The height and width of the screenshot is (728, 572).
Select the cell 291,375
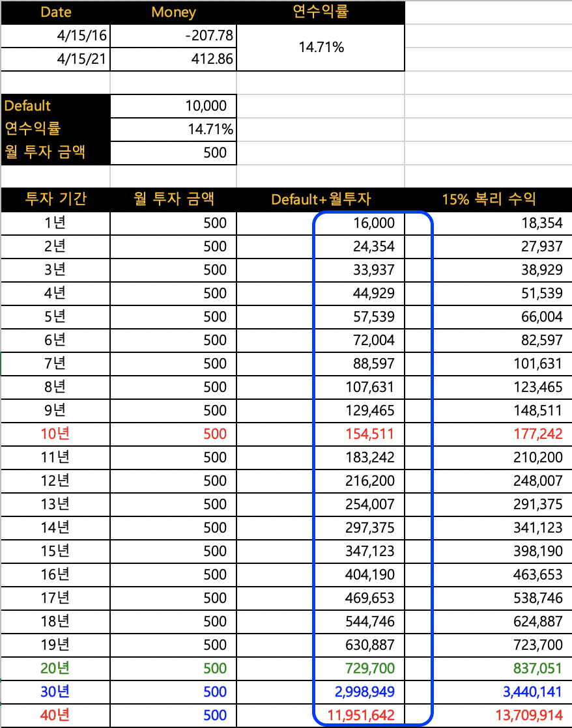point(489,505)
